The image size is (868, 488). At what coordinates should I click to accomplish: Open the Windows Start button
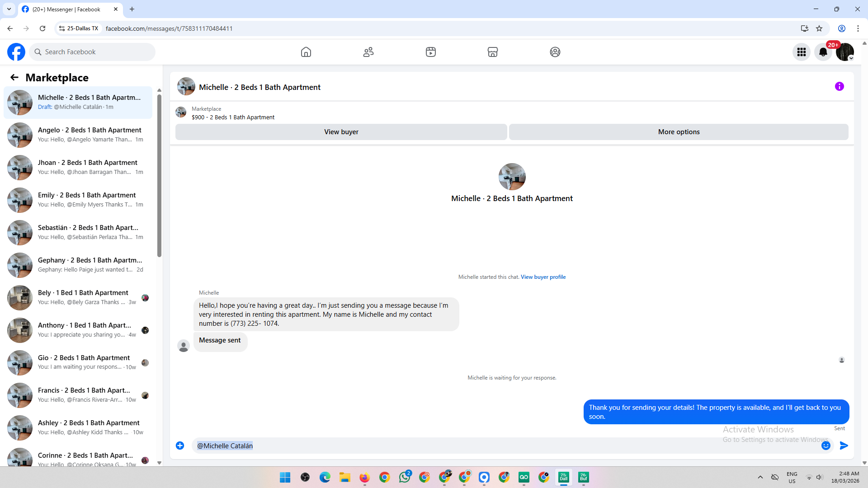tap(285, 477)
